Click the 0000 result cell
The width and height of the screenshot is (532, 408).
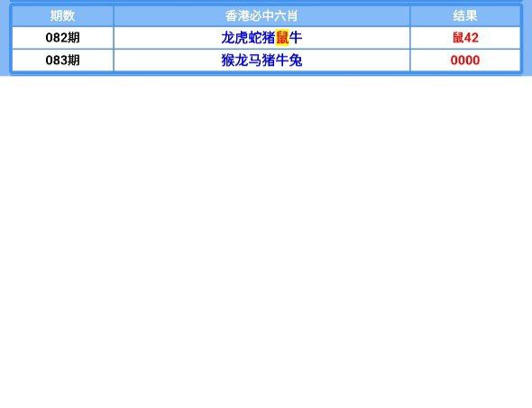pyautogui.click(x=465, y=60)
